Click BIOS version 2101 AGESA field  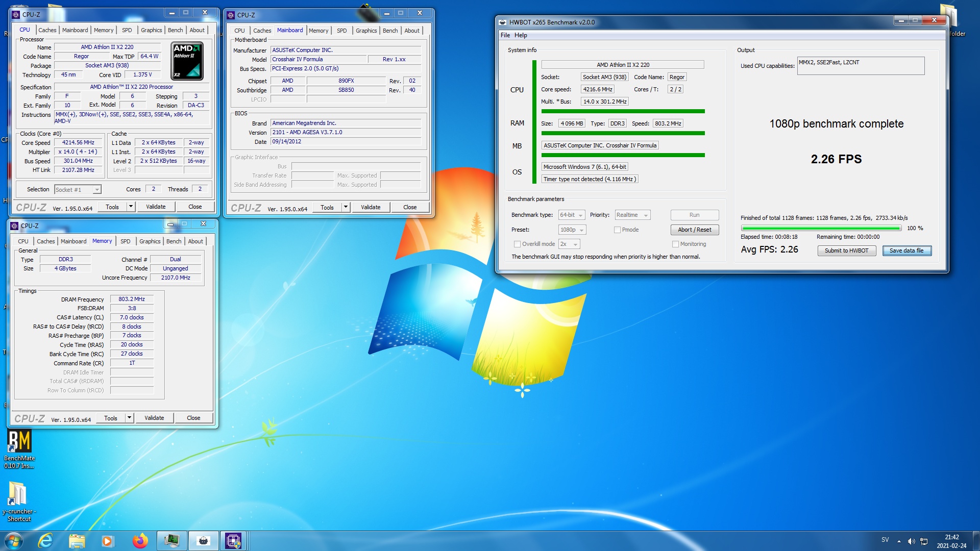click(x=346, y=132)
